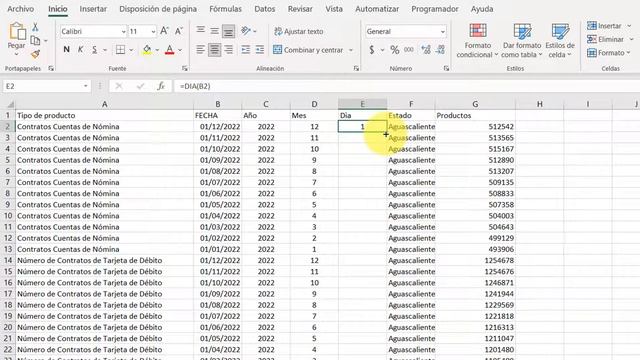The image size is (640, 360).
Task: Click the insert function fx icon
Action: click(161, 86)
